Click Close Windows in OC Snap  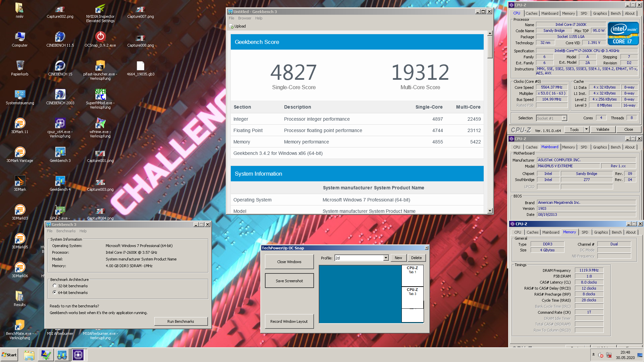point(289,262)
